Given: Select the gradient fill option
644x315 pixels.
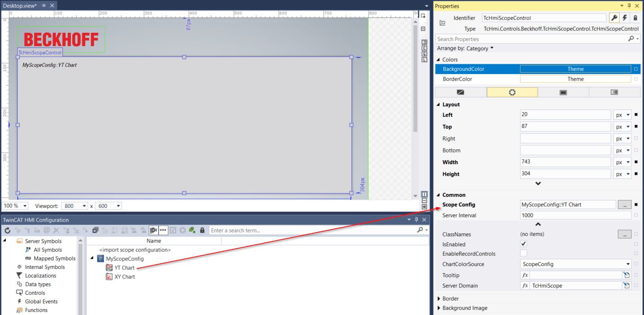Looking at the screenshot, I should (615, 92).
